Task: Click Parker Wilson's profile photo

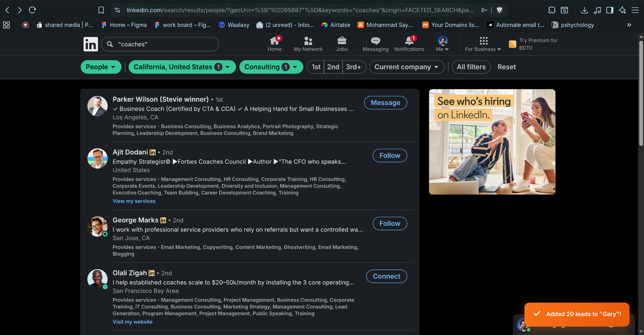Action: (x=97, y=106)
